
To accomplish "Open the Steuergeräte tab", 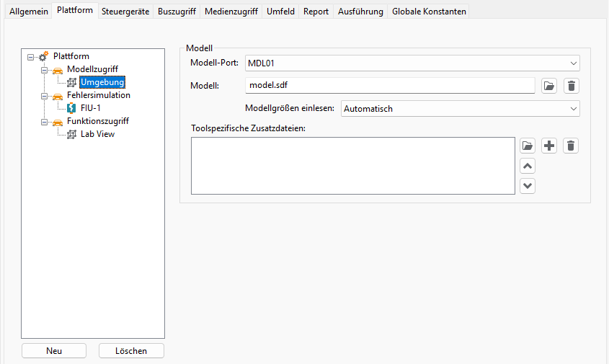I will click(125, 12).
